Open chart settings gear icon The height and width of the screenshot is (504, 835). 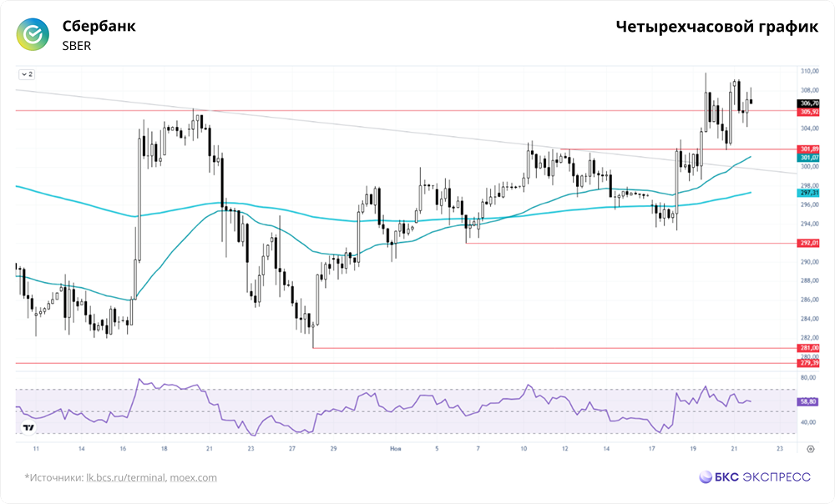pyautogui.click(x=811, y=449)
